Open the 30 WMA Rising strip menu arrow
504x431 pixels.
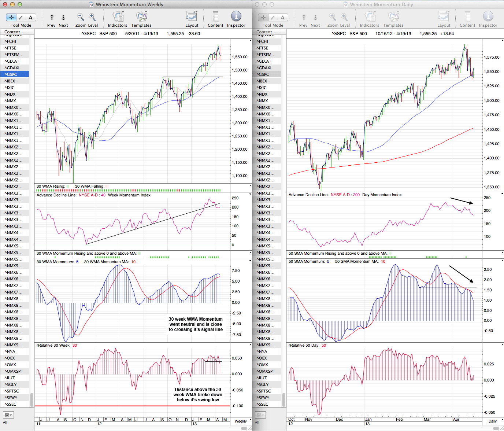[x=250, y=185]
